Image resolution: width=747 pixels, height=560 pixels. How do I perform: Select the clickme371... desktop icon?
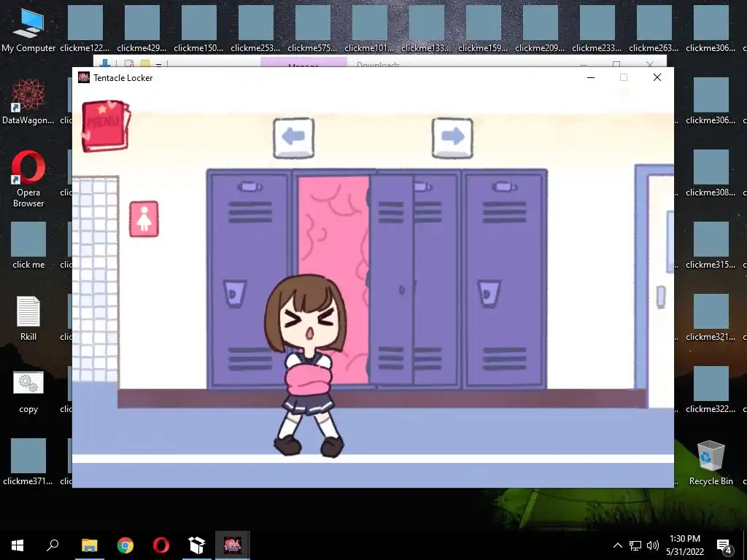[28, 462]
